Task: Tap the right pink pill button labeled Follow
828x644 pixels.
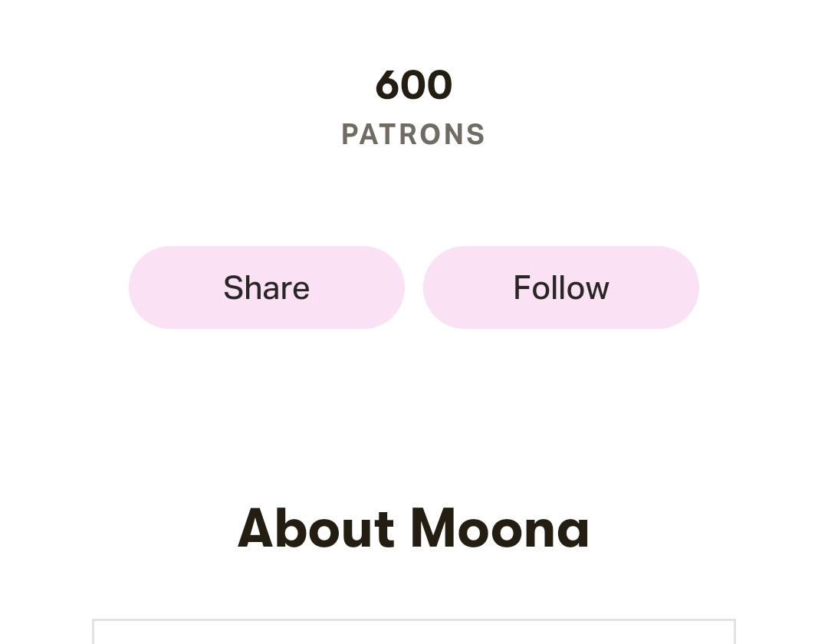Action: [x=560, y=287]
